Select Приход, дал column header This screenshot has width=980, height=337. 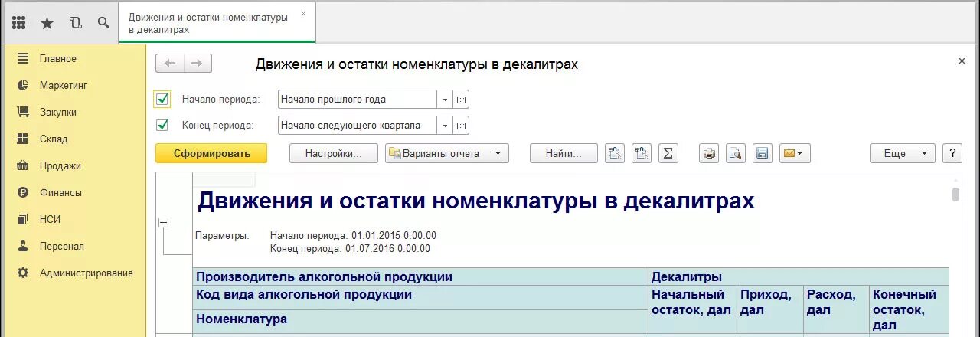(x=769, y=309)
